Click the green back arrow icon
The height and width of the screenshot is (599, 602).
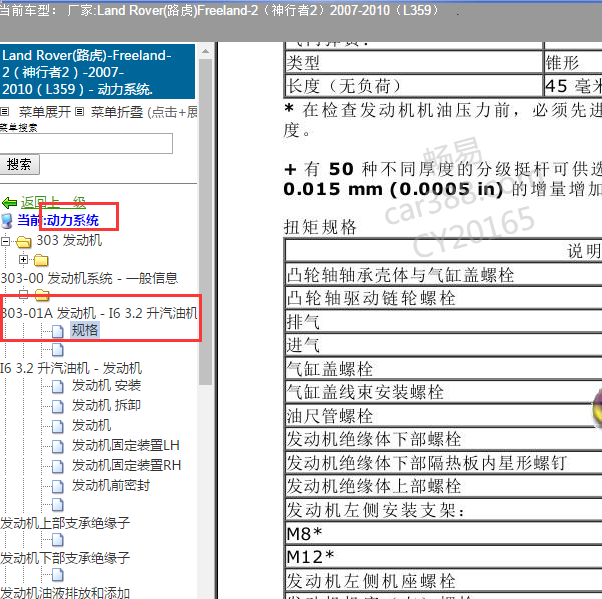[9, 202]
